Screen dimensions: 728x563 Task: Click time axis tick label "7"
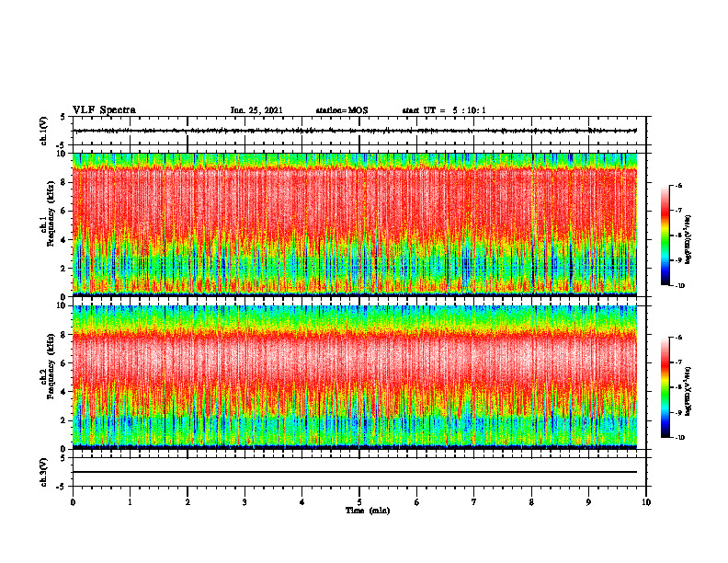(x=474, y=502)
